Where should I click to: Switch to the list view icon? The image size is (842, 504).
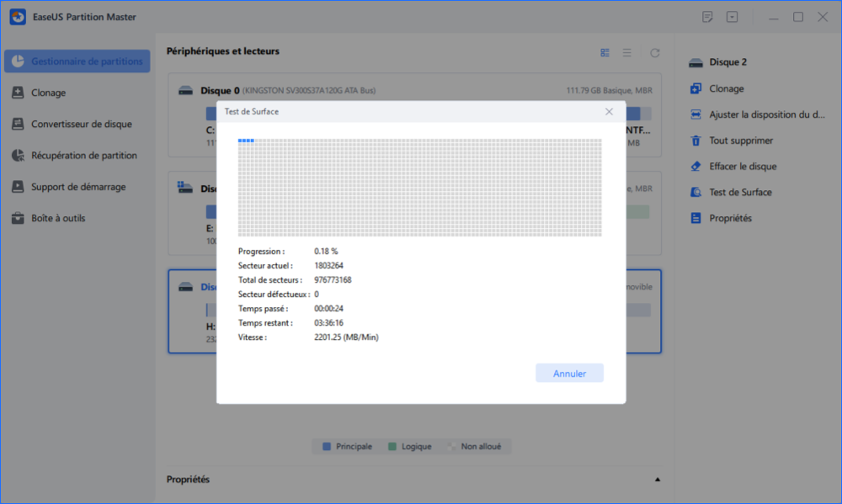(626, 52)
